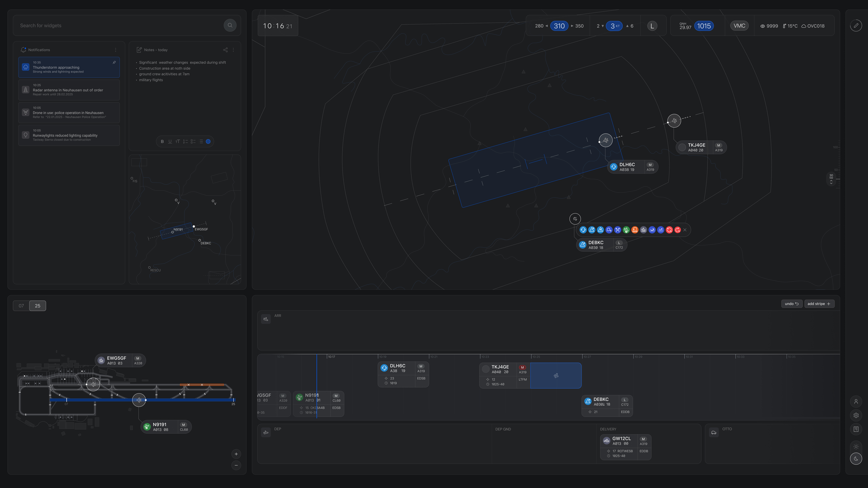The image size is (868, 488).
Task: Pick the blue color swatch in Notes
Action: (208, 141)
